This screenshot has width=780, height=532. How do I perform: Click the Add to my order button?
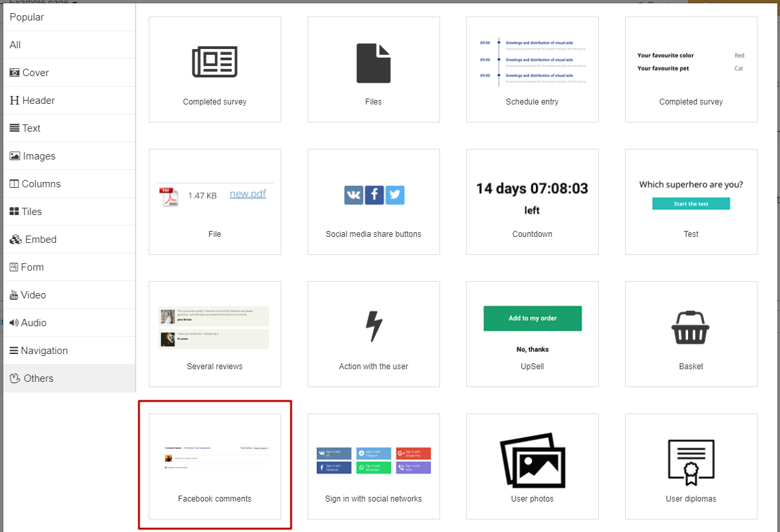pyautogui.click(x=533, y=318)
